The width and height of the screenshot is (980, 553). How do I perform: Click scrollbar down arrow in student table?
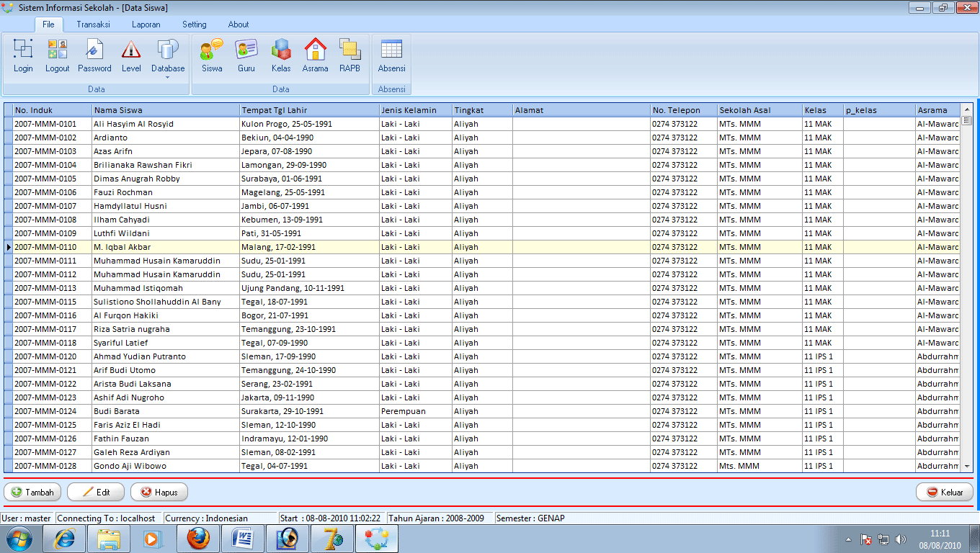pos(967,467)
